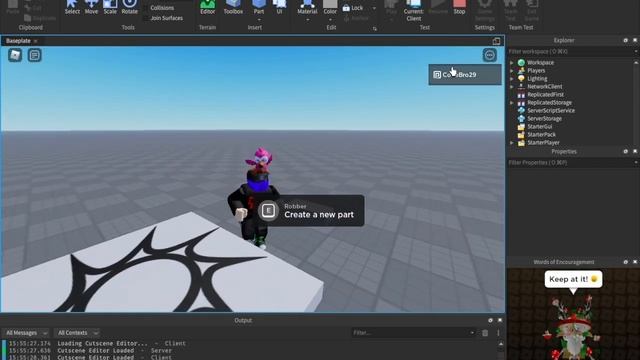Select ServerScriptService in Explorer
Screen dimensions: 640x360
[551, 110]
